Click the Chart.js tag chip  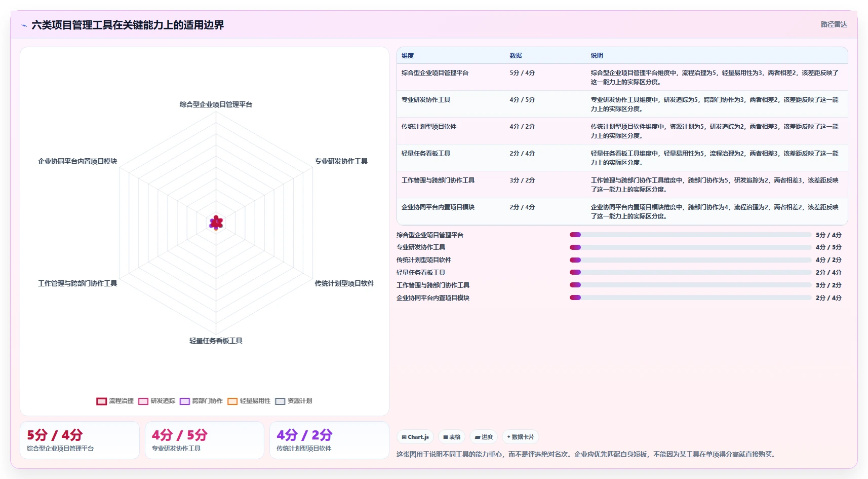[415, 437]
